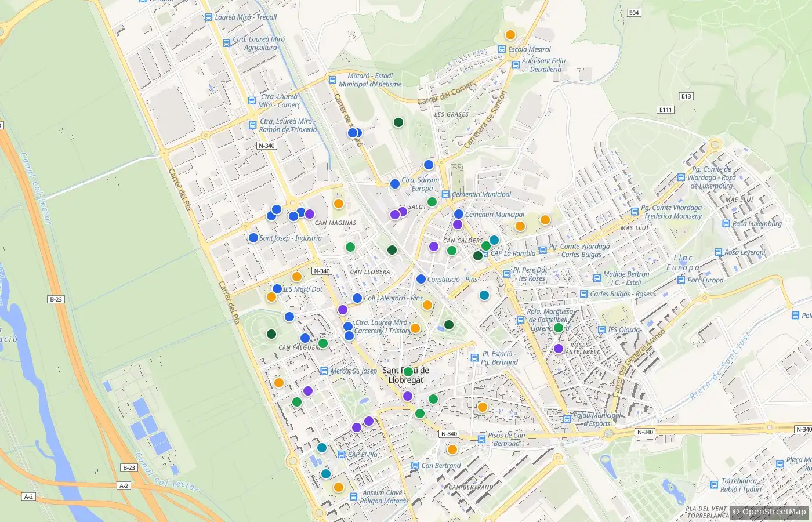Click the CAP El Pla bus stop icon
This screenshot has height=522, width=812.
[342, 455]
